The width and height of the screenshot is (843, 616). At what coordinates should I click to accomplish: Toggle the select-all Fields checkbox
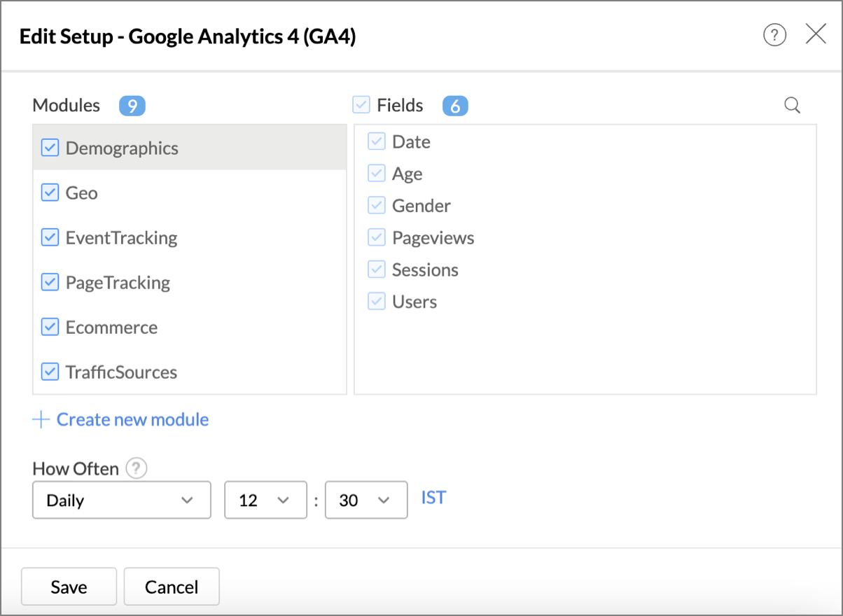[361, 106]
